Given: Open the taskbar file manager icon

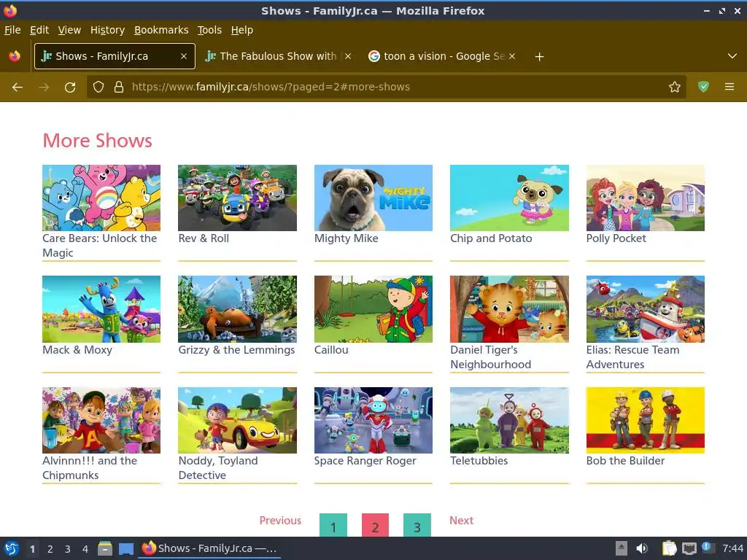Looking at the screenshot, I should coord(105,548).
